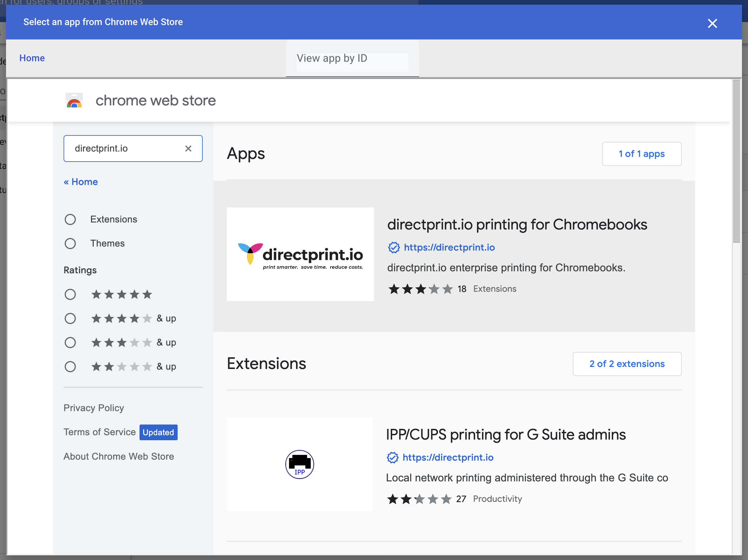Screen dimensions: 748x560
Task: Click the Ratings sidebar heading
Action: pyautogui.click(x=80, y=270)
